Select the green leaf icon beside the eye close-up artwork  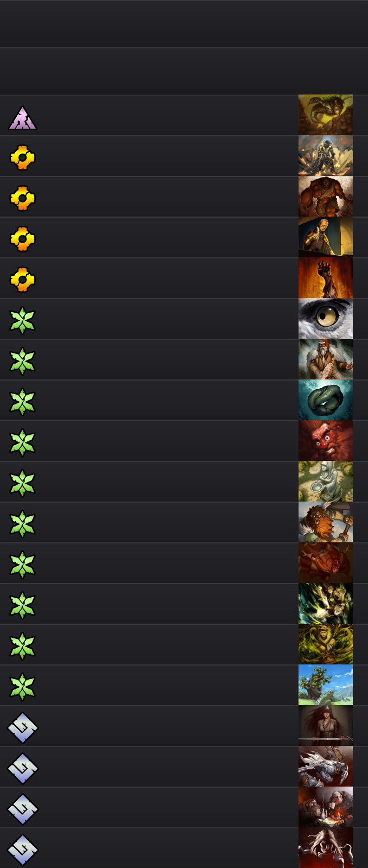pos(22,320)
